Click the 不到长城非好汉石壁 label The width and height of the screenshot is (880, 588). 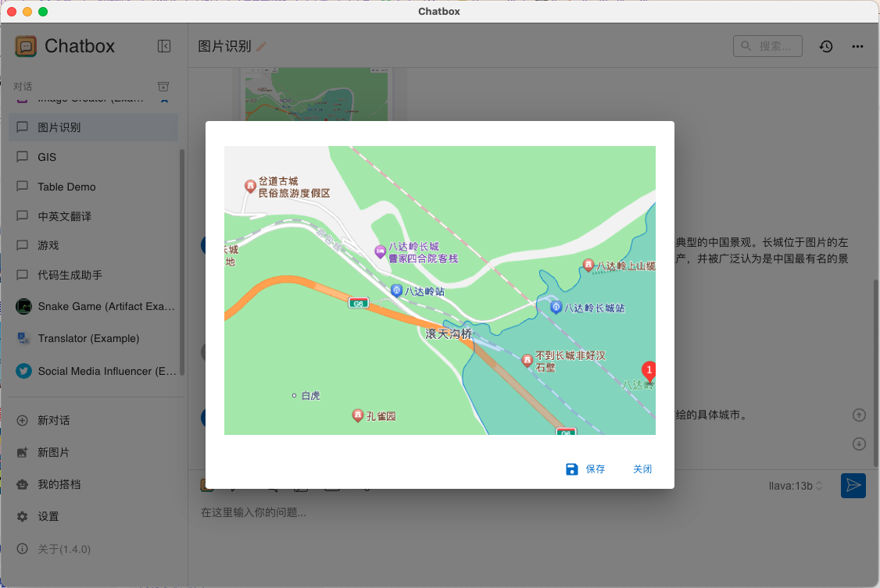pyautogui.click(x=571, y=362)
